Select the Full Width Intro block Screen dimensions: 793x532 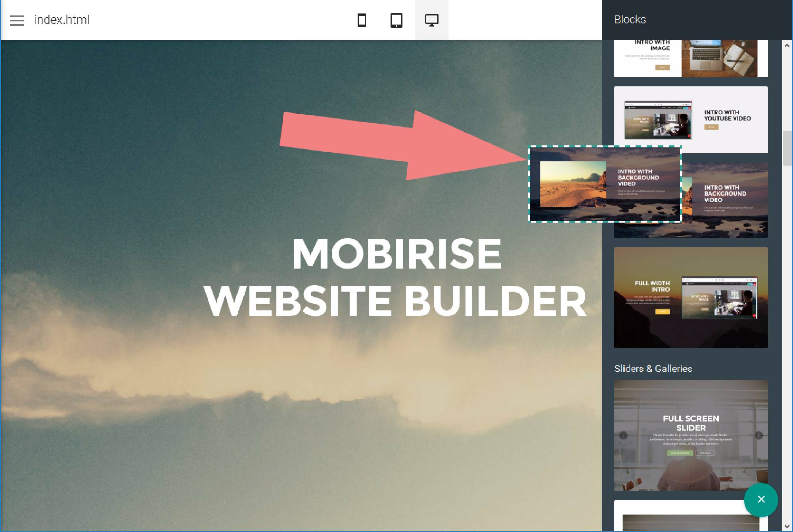690,297
